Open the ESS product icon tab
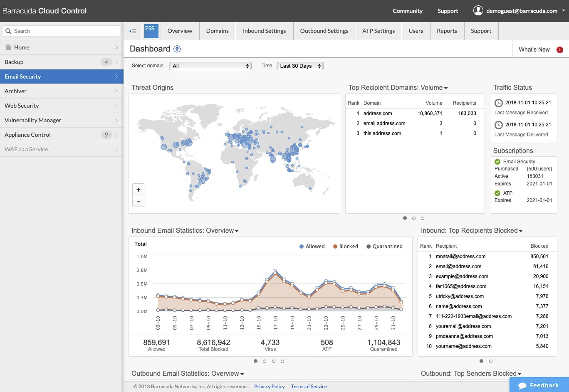 (x=151, y=31)
